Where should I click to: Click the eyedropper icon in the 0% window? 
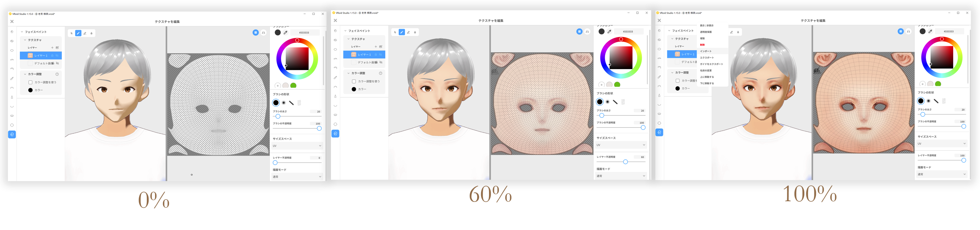tap(286, 33)
